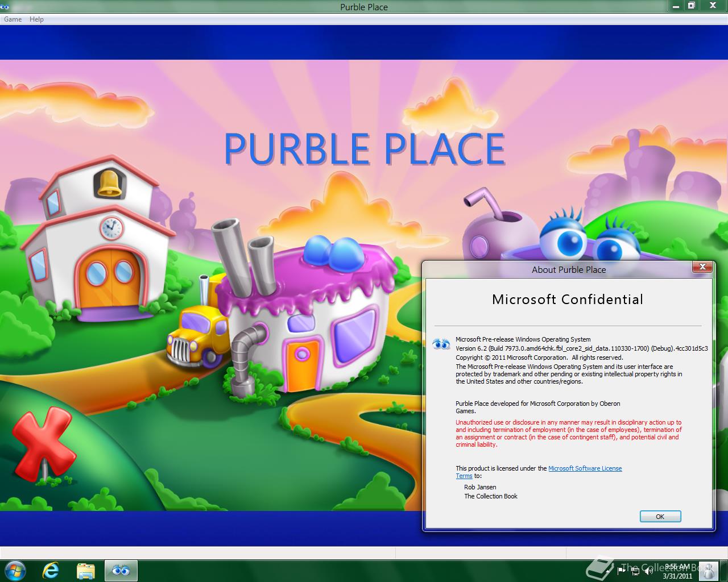Click the Purble eyes icon in About dialog
Screen dimensions: 728x582
click(x=441, y=344)
